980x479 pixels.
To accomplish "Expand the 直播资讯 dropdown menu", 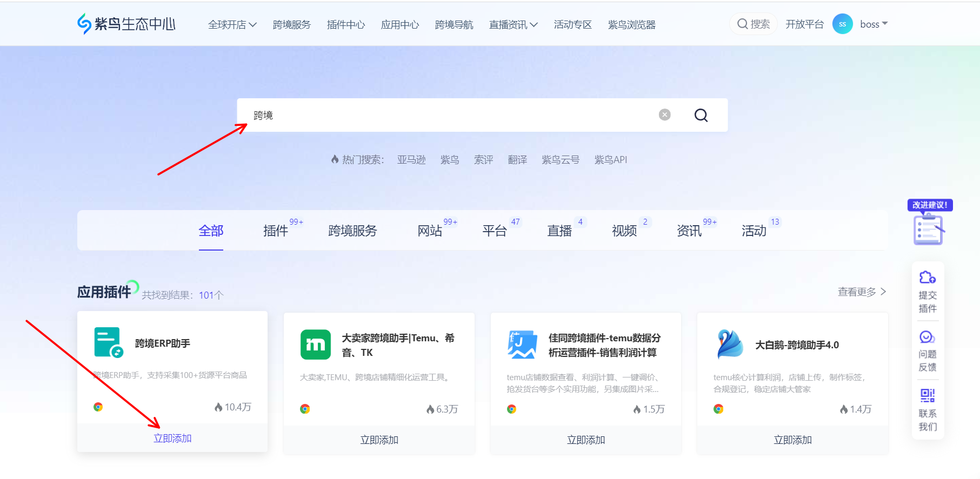I will point(514,25).
